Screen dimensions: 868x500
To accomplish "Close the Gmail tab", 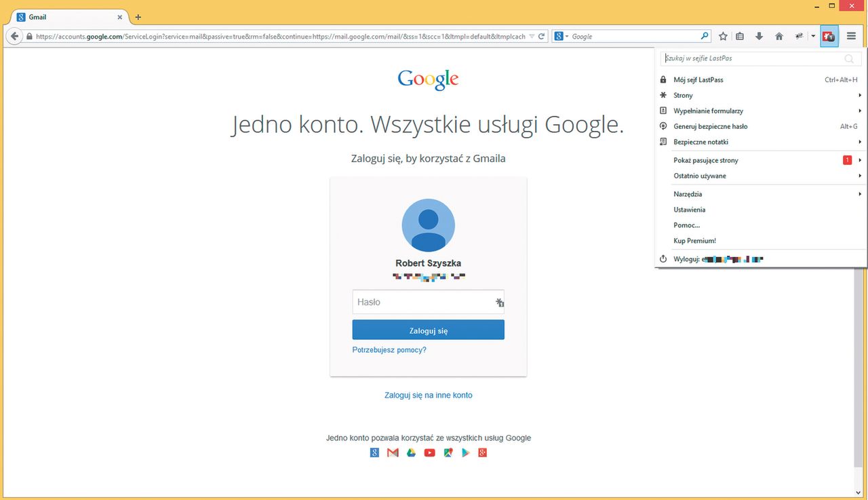I will [120, 17].
